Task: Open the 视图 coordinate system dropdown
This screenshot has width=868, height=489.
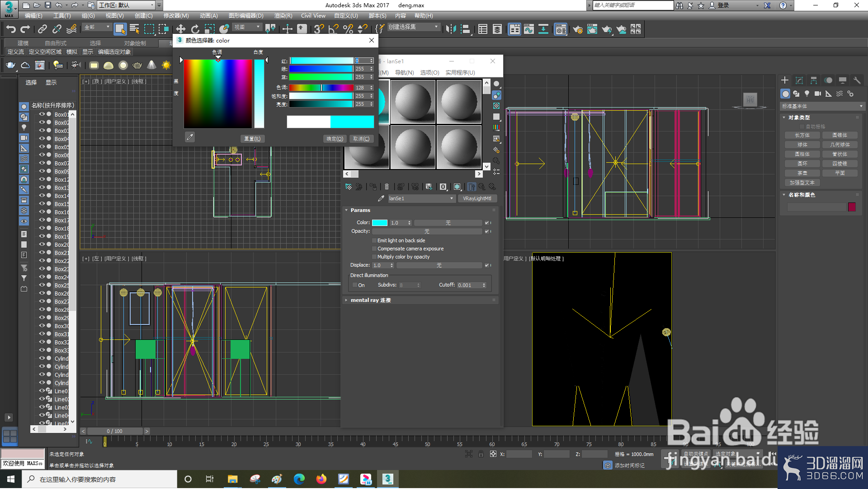Action: pyautogui.click(x=247, y=28)
